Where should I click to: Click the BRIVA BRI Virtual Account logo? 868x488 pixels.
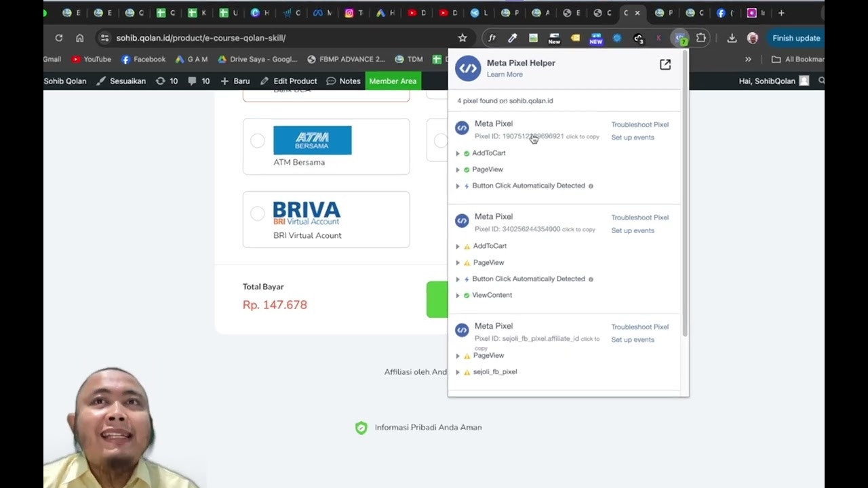click(x=307, y=213)
